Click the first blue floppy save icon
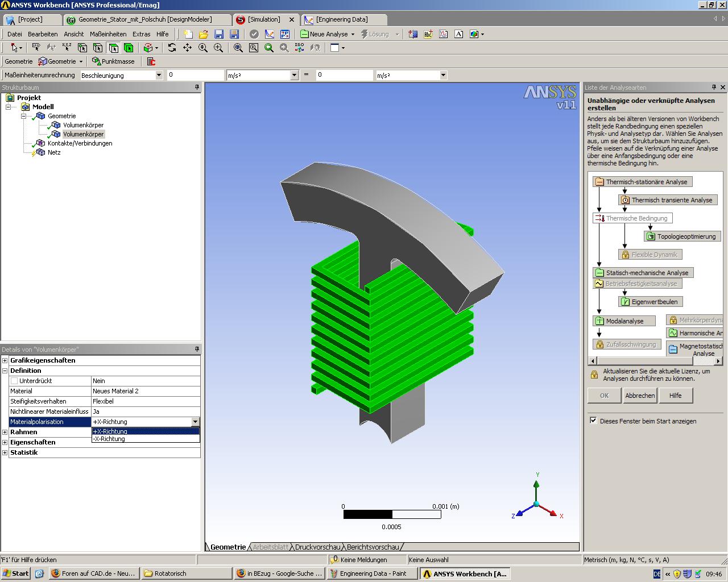Viewport: 728px width, 582px height. [219, 34]
